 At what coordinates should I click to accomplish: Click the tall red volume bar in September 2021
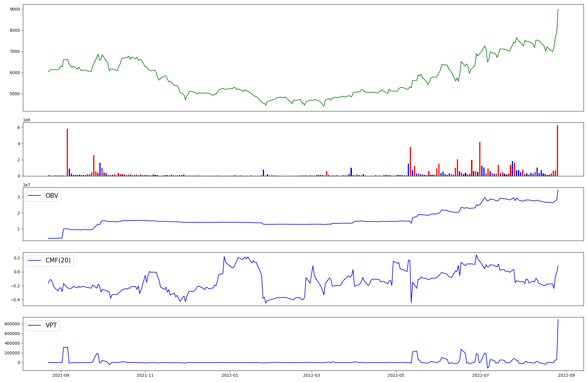coord(67,152)
